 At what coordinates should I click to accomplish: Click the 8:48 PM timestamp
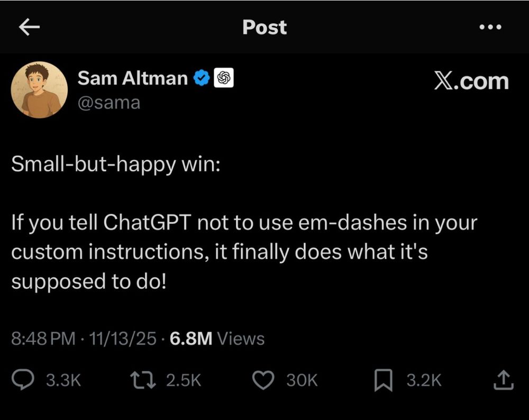point(42,338)
